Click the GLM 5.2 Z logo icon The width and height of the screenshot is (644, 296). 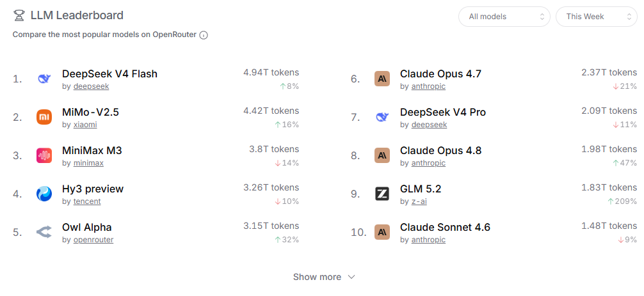tap(382, 194)
